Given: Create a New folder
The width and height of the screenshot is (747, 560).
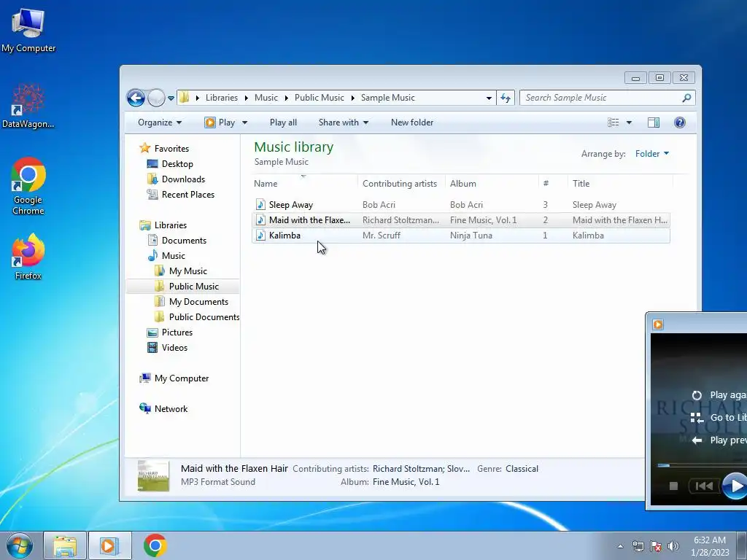Looking at the screenshot, I should coord(412,122).
